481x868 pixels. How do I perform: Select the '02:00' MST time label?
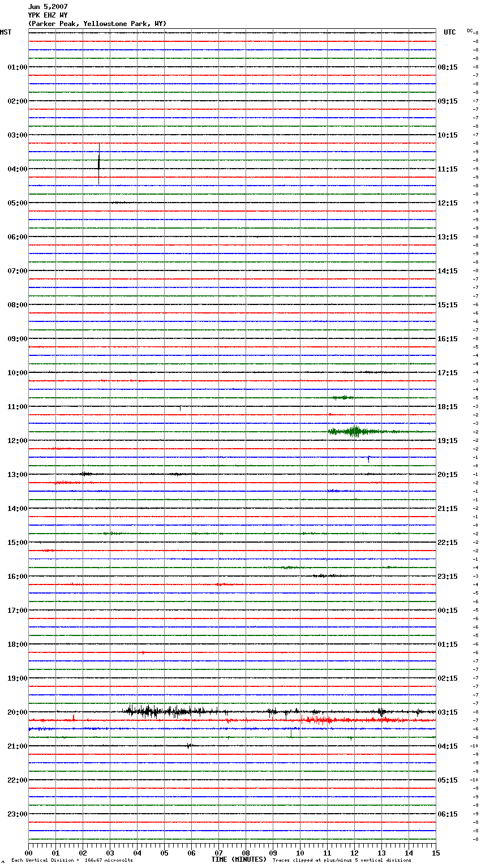[18, 101]
